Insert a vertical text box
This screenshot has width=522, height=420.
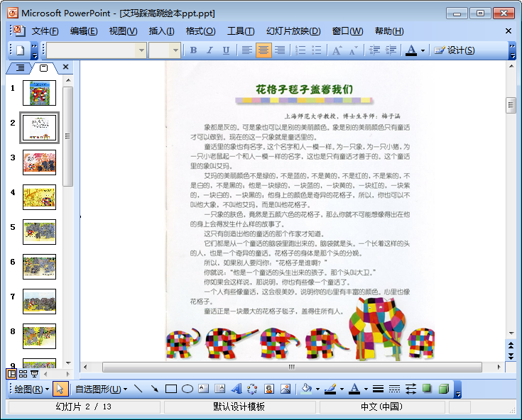tap(219, 388)
